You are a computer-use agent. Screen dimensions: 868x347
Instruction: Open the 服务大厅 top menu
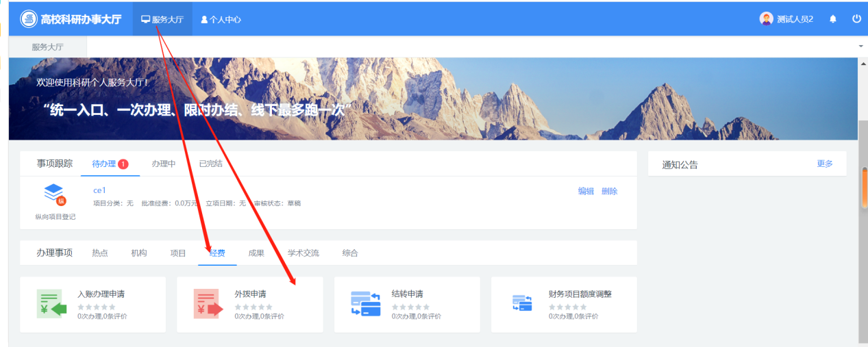point(162,20)
